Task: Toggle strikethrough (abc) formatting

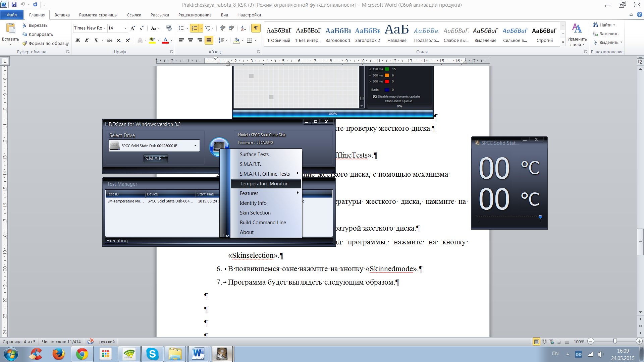Action: [110, 40]
